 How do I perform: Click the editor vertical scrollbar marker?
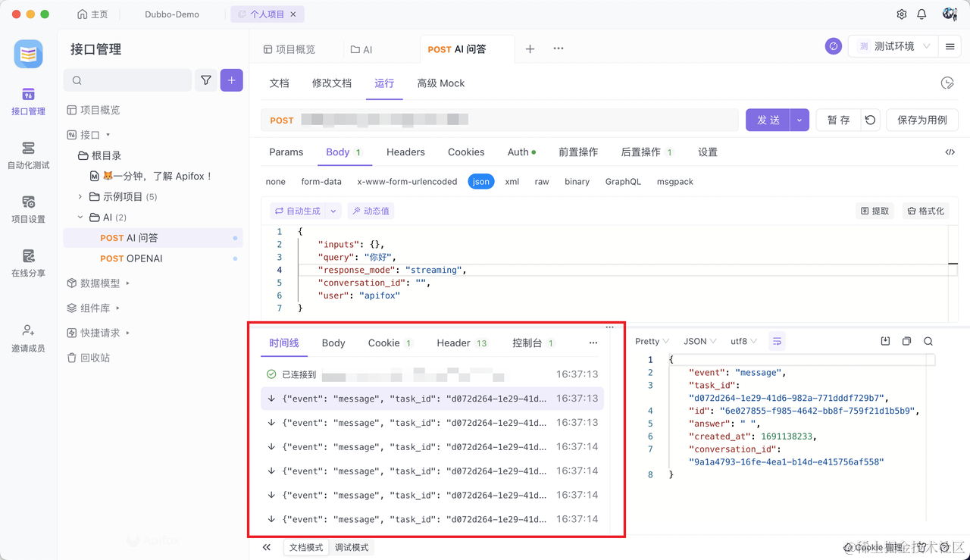point(953,264)
